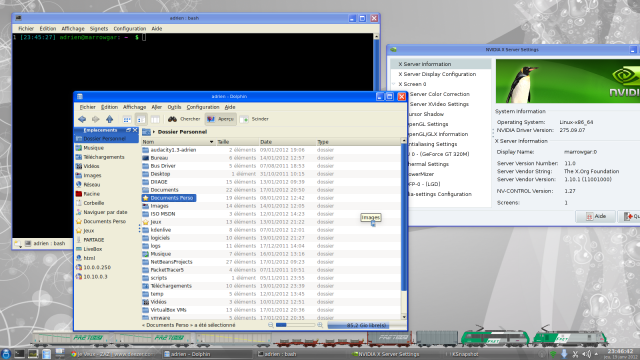Viewport: 640px width, 360px height.
Task: Click location icon left of breadcrumb
Action: 146,132
